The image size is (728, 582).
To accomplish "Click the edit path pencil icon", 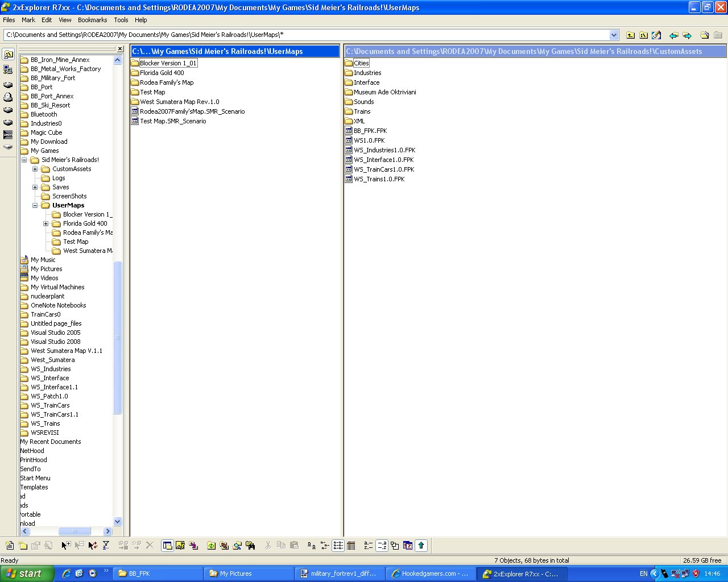I will click(656, 35).
